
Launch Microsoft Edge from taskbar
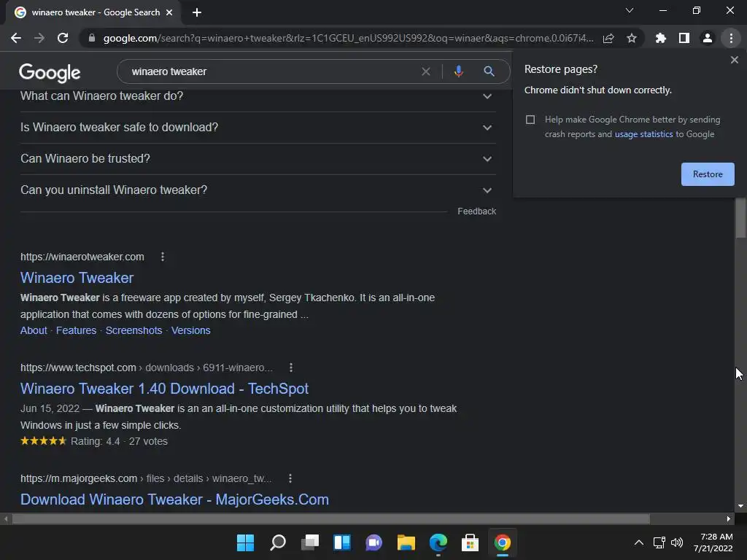pos(438,542)
